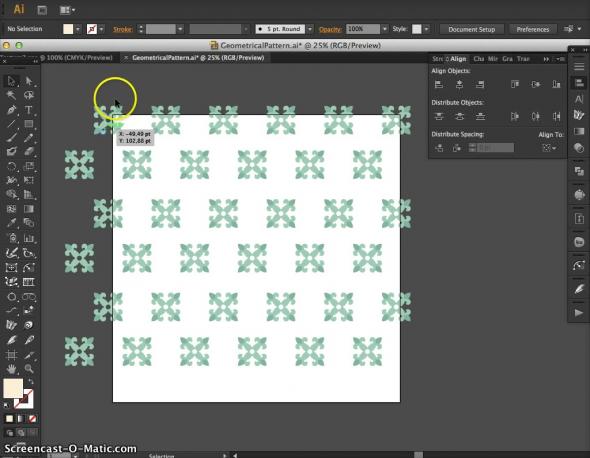Switch to Gradient fill mode
Image resolution: width=590 pixels, height=458 pixels.
21,419
